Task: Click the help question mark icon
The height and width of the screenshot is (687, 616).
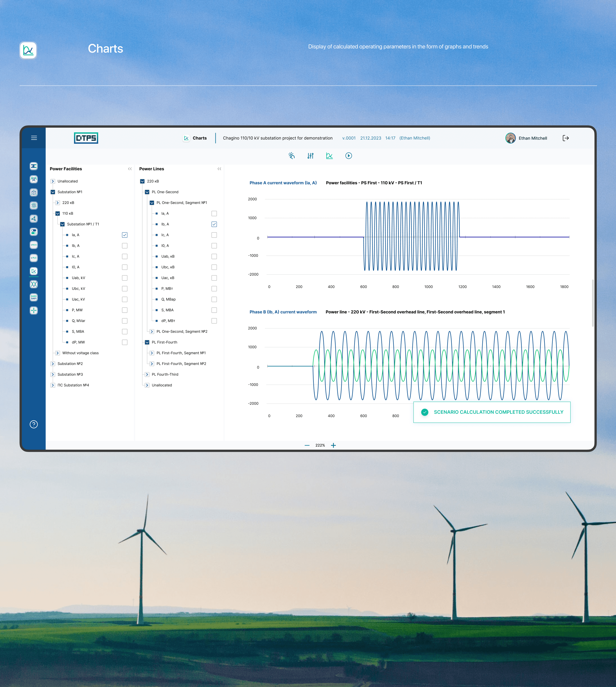Action: click(x=34, y=424)
